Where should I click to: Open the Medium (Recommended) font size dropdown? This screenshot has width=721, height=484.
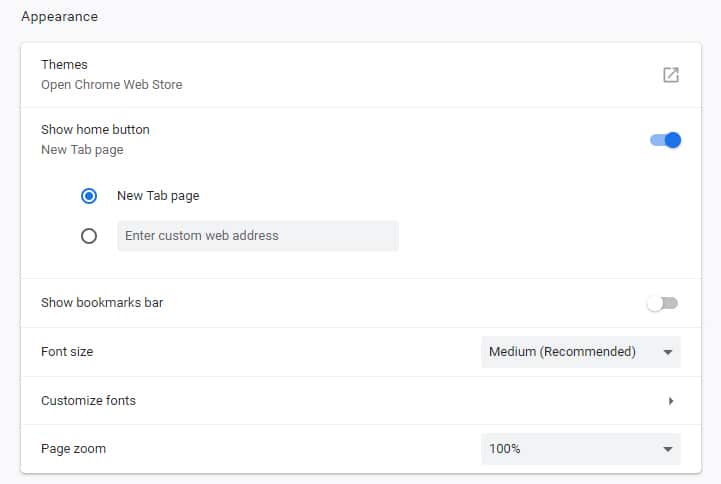click(570, 352)
